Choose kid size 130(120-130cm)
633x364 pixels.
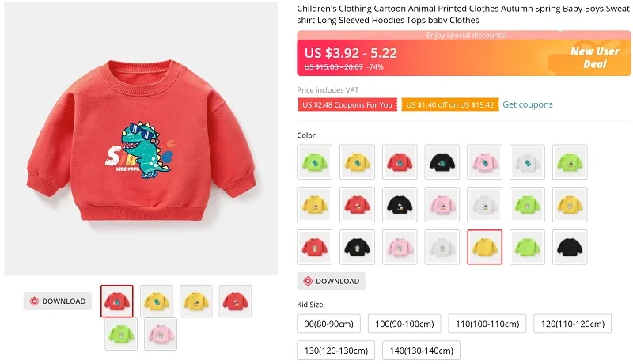click(335, 351)
